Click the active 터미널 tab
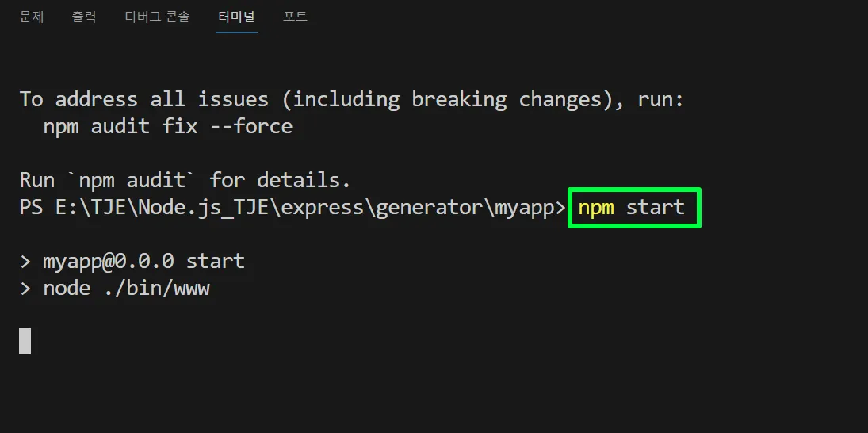The image size is (868, 433). 237,17
